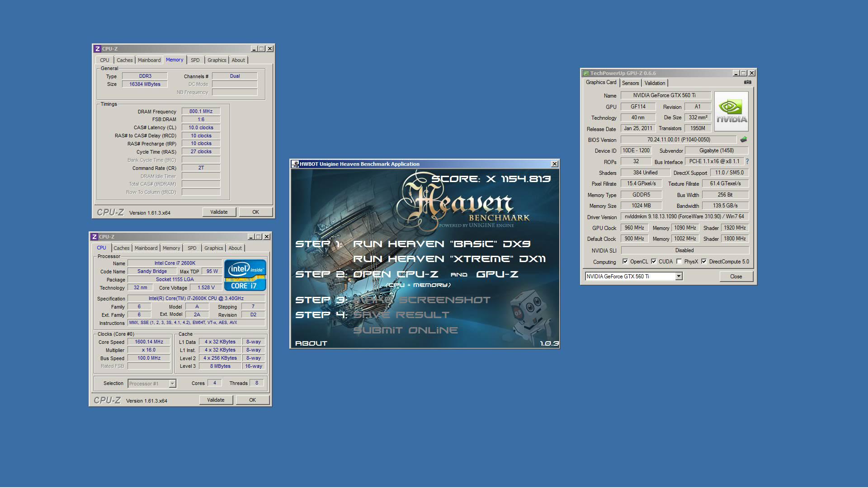Run Heaven "Xtreme" DX11 benchmark
Screen dimensions: 868x488
coord(449,259)
